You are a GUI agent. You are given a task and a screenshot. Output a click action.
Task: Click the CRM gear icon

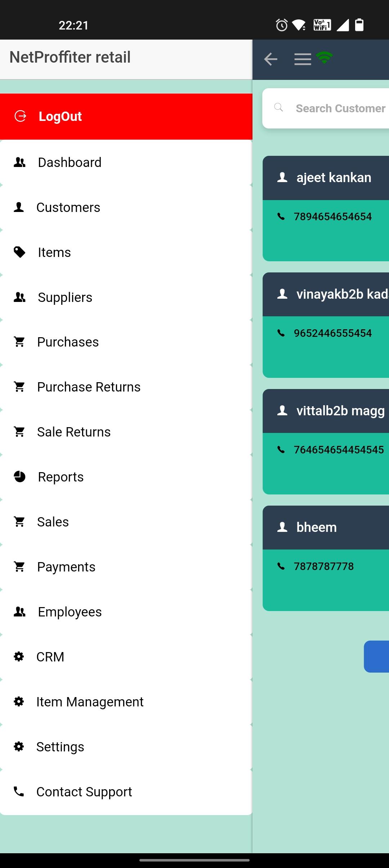[x=19, y=656]
